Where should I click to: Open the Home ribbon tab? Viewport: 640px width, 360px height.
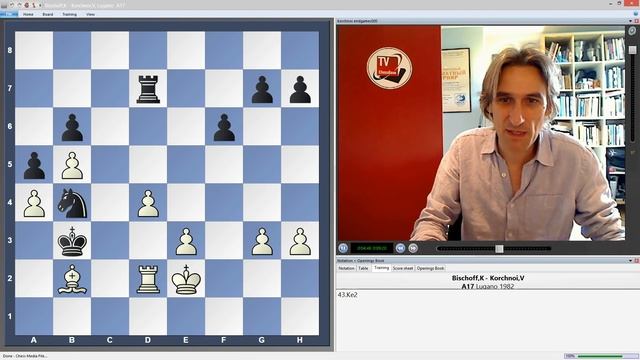coord(28,14)
